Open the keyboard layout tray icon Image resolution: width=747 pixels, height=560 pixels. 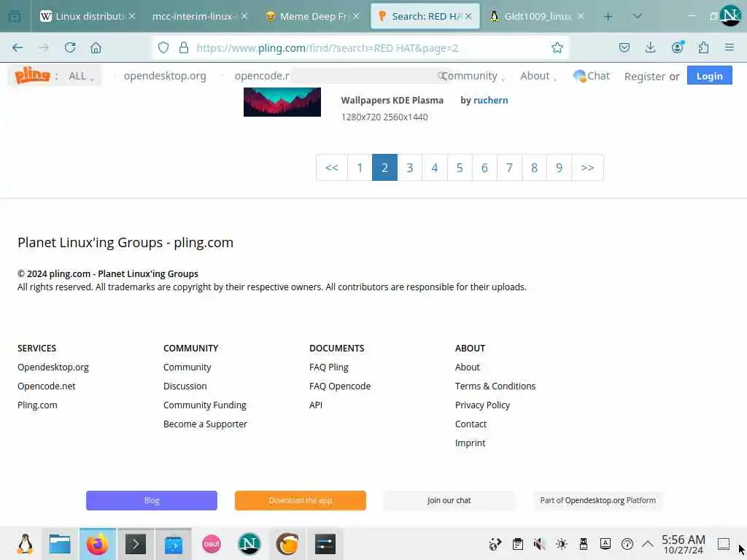pos(605,544)
